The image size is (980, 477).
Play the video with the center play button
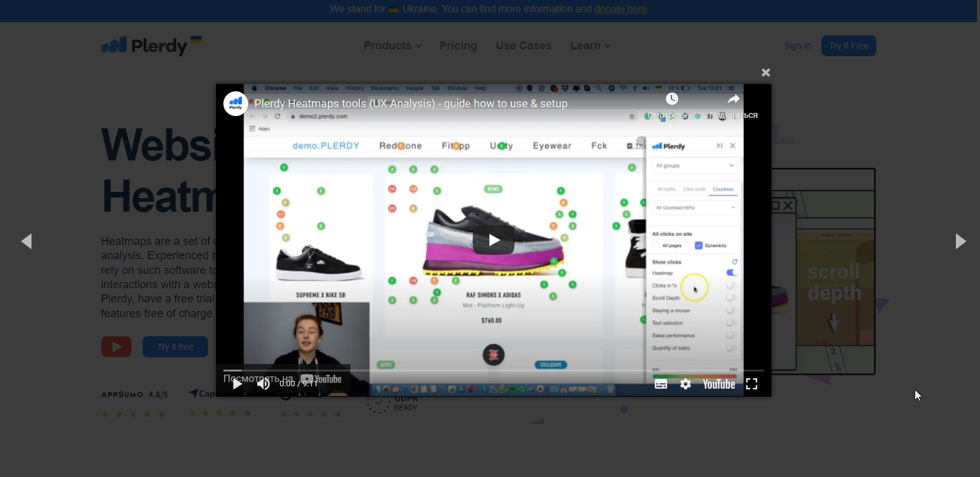494,240
